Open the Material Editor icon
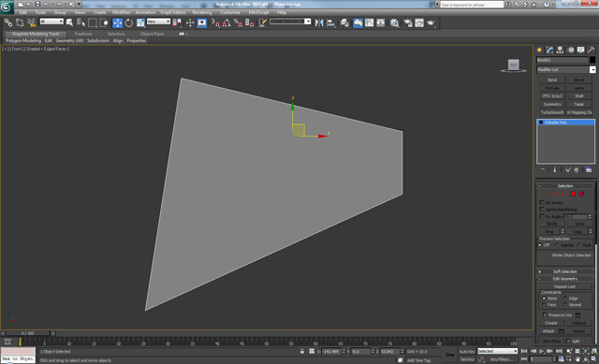The height and width of the screenshot is (364, 599). 394,22
